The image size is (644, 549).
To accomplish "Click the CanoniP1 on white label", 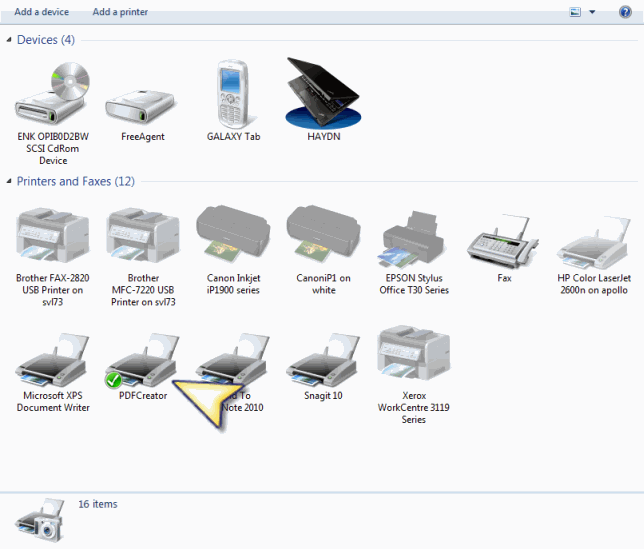I will (x=324, y=284).
